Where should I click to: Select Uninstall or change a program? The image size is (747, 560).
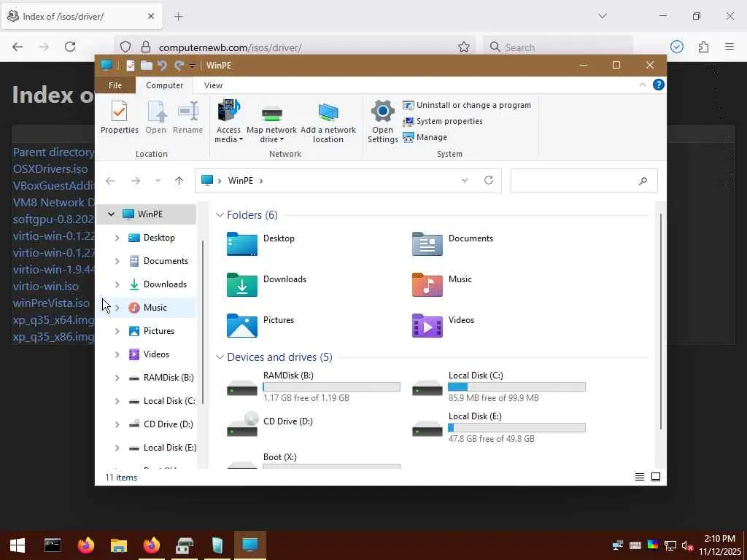(467, 105)
